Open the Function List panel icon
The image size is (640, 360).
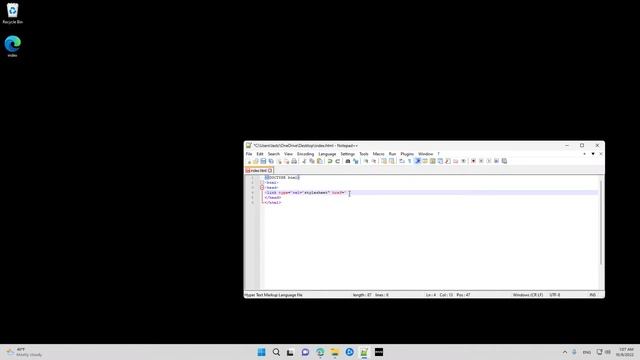pos(448,161)
